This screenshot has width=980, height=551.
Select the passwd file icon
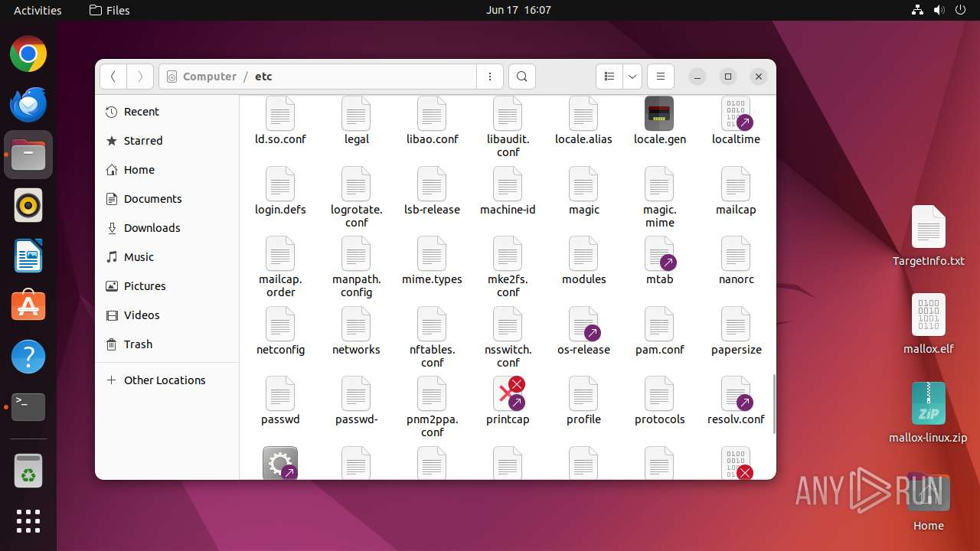click(x=280, y=393)
